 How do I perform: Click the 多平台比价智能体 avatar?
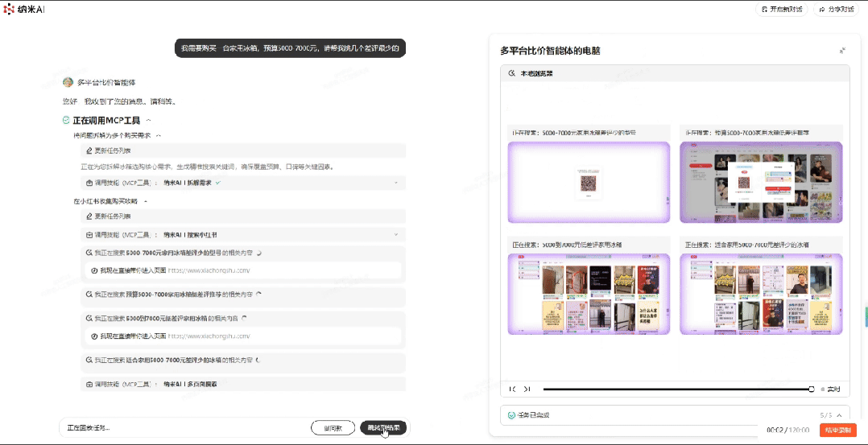[x=68, y=82]
